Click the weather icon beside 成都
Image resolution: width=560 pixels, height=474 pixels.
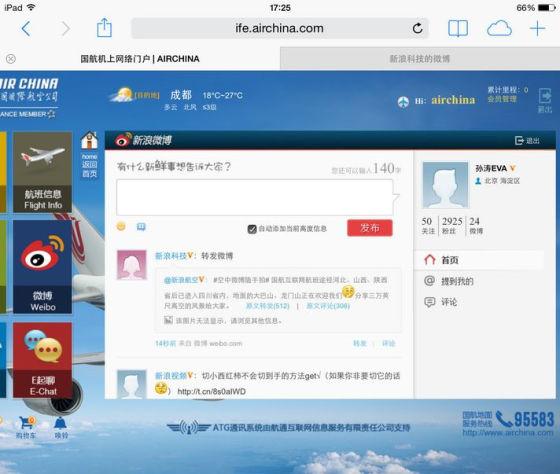[x=121, y=95]
